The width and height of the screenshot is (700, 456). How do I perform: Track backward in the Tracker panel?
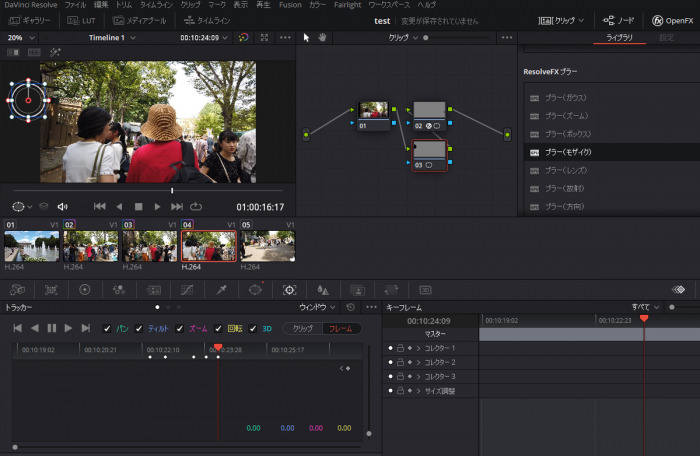pyautogui.click(x=34, y=328)
